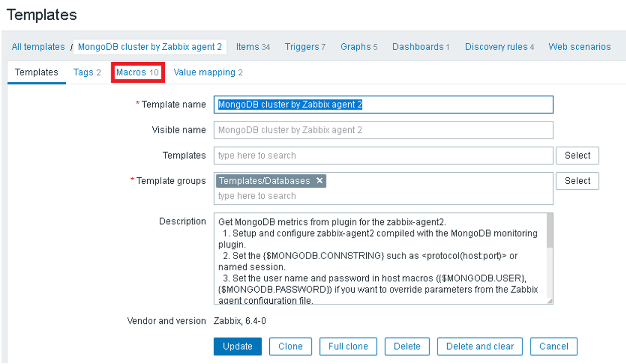Open the All templates breadcrumb link
The height and width of the screenshot is (364, 626).
pos(38,47)
